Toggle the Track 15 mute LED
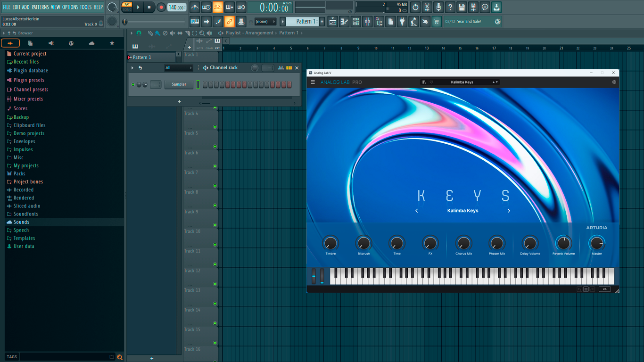 click(x=215, y=343)
